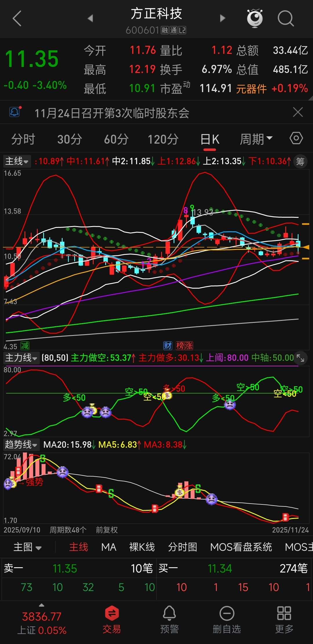Select 分时图 chart option

183,547
